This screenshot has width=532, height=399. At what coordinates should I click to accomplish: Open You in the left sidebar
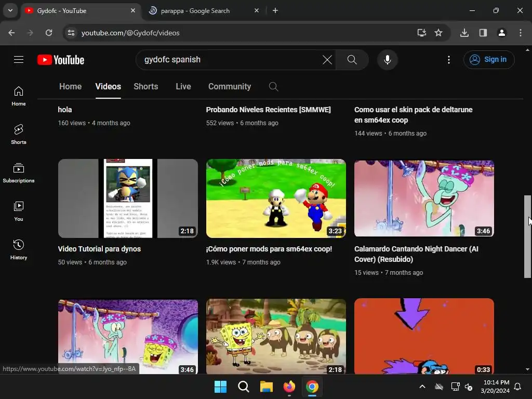point(19,211)
